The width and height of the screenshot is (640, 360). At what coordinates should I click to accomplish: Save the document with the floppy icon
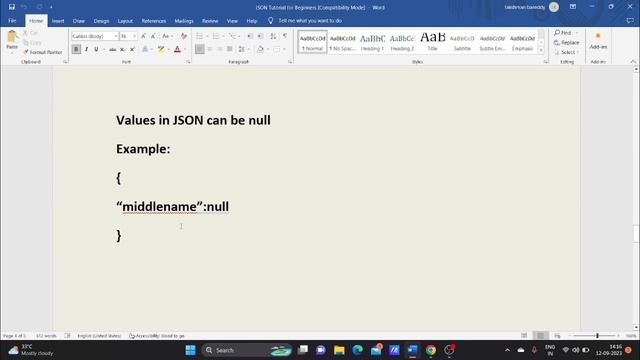[x=12, y=7]
